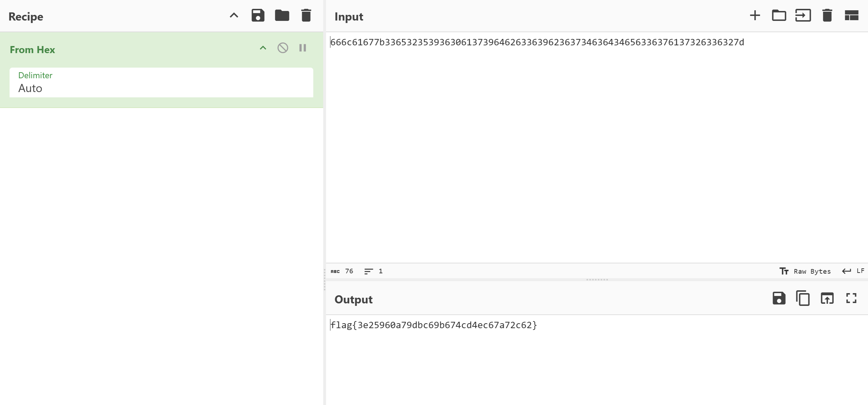Collapse the Recipe panel chevron
868x405 pixels.
tap(234, 16)
